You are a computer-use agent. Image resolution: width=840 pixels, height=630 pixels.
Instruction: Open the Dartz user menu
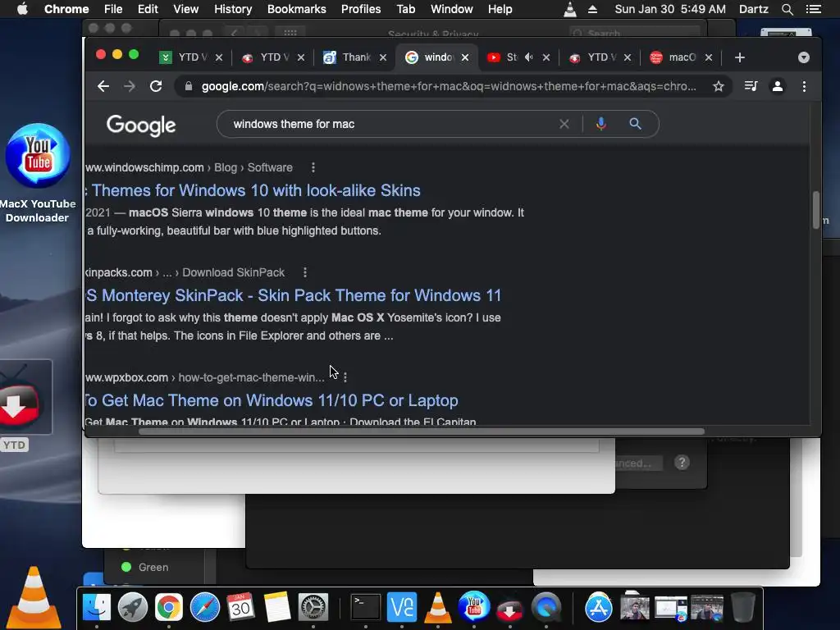(x=754, y=9)
